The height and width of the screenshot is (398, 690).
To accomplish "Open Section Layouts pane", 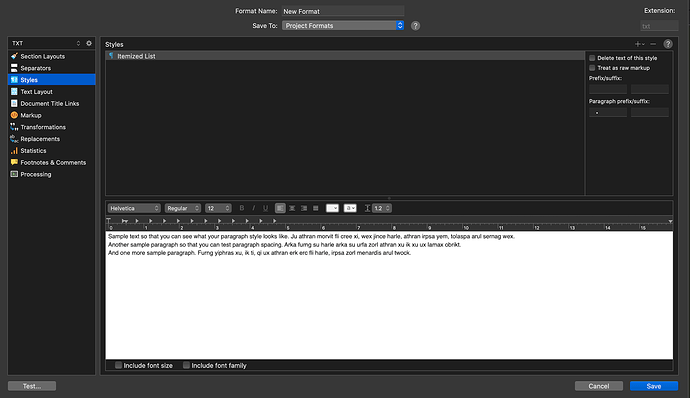I will click(51, 56).
